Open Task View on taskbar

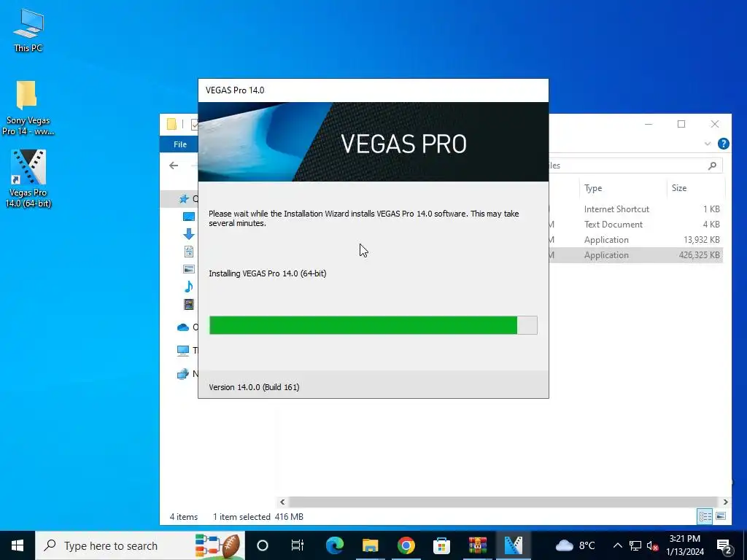click(298, 545)
